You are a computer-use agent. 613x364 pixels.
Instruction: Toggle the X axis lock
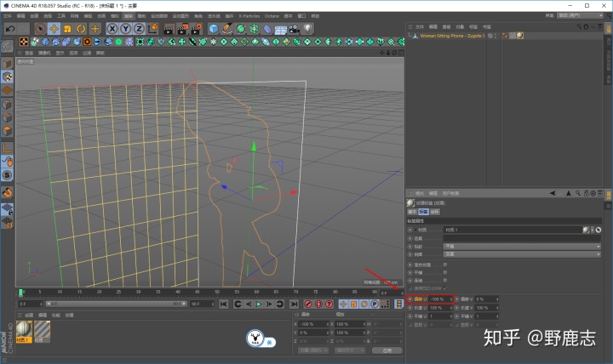(112, 29)
